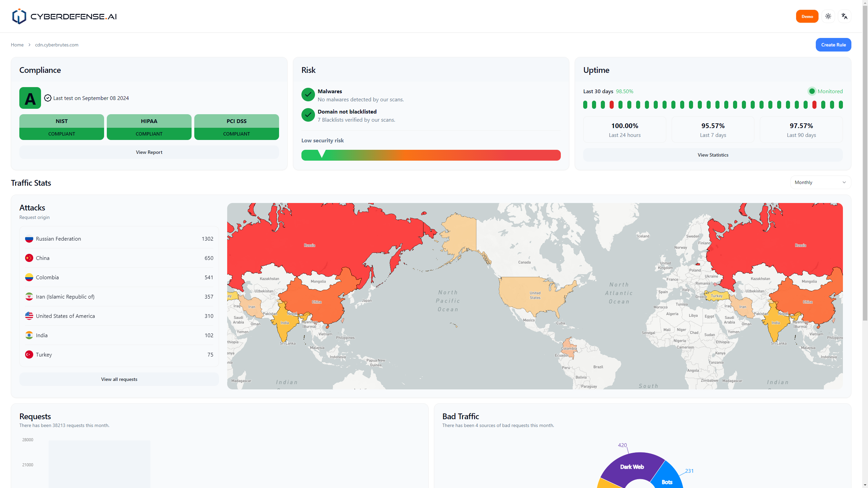This screenshot has height=488, width=868.
Task: Click the Malwares green checkmark icon
Action: pos(308,95)
